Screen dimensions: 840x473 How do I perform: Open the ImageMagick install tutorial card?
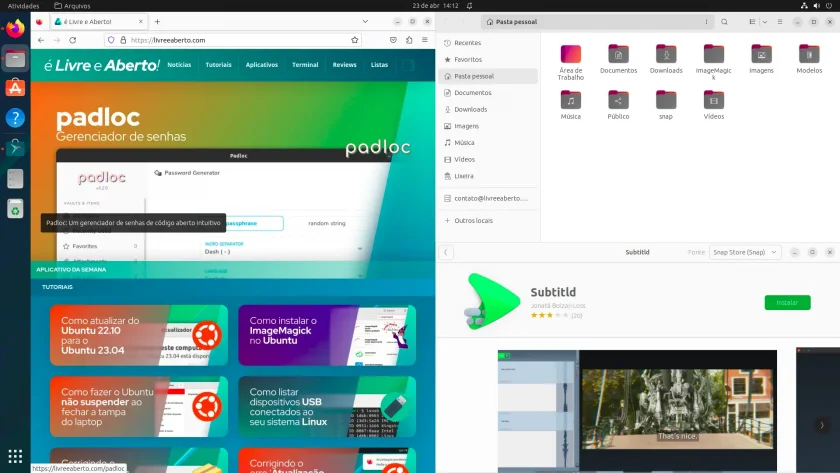point(327,335)
